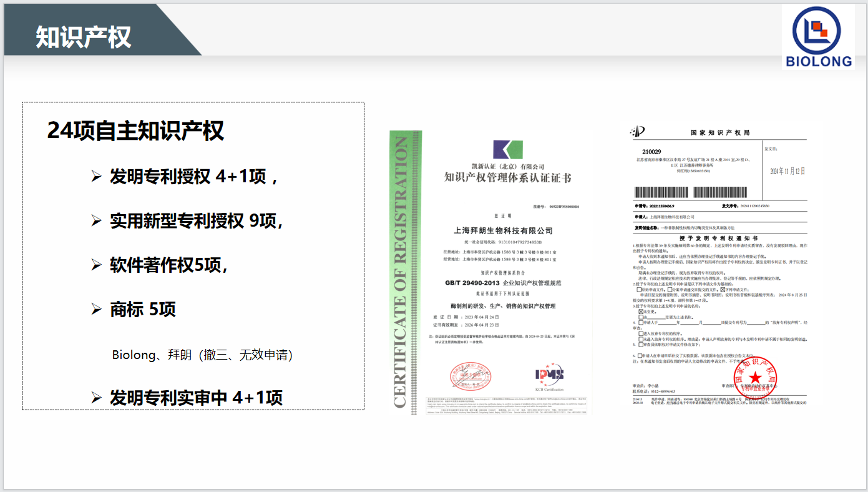Select the slide title 知识产权

click(x=83, y=37)
